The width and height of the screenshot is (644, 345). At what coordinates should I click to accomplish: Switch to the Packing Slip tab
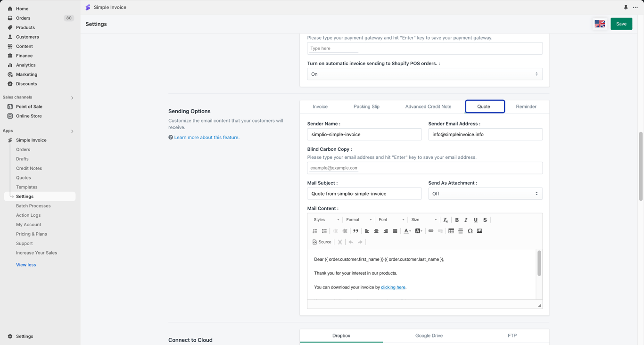pyautogui.click(x=366, y=107)
